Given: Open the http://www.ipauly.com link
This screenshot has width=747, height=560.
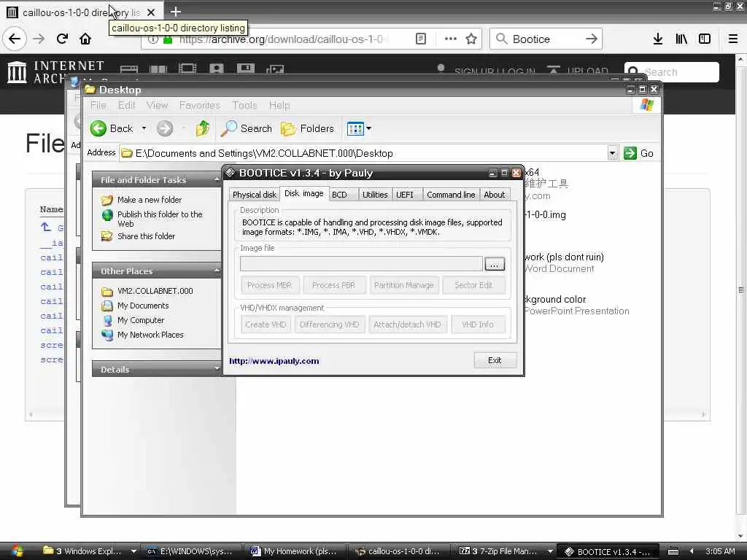Looking at the screenshot, I should [x=274, y=361].
